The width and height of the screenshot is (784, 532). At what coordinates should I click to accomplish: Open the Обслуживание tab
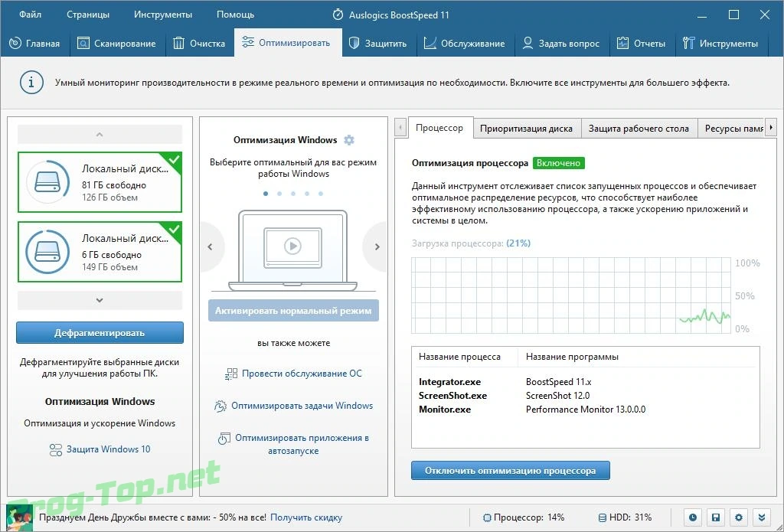pos(465,44)
